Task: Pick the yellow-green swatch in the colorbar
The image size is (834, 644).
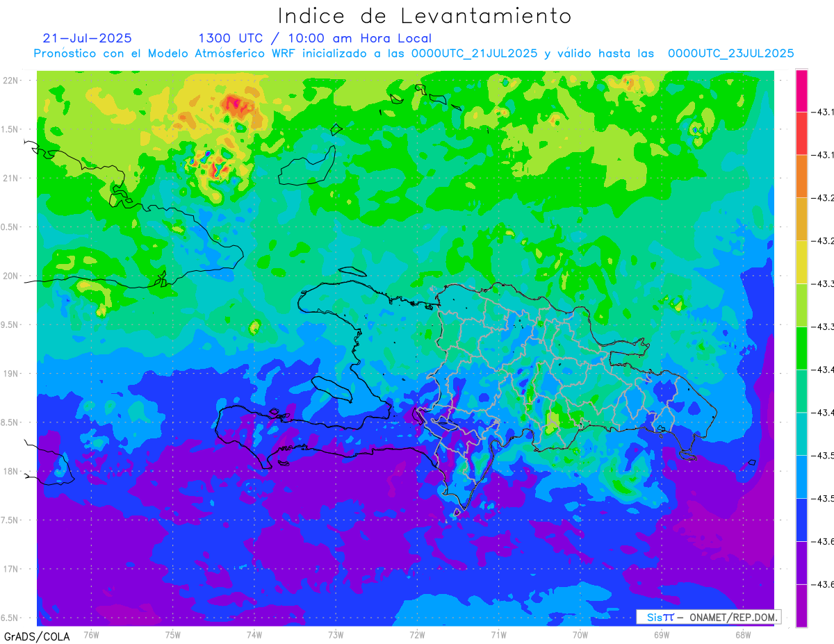Action: point(801,306)
